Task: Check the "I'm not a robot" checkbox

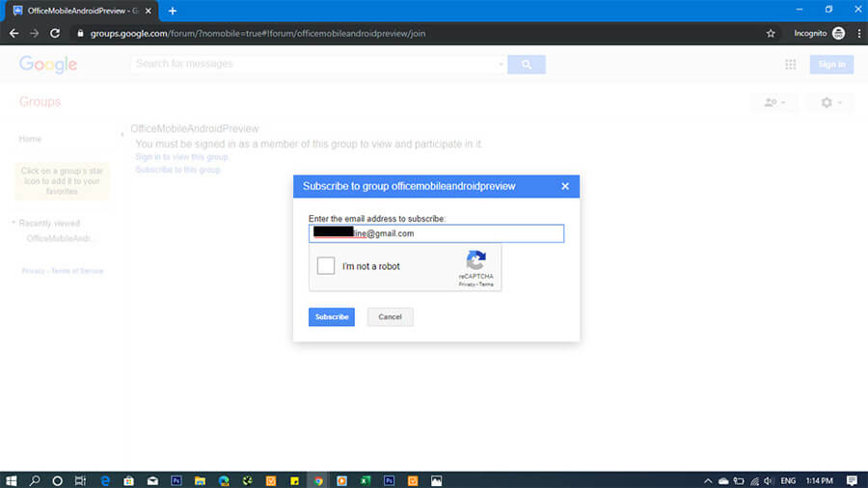Action: click(326, 266)
